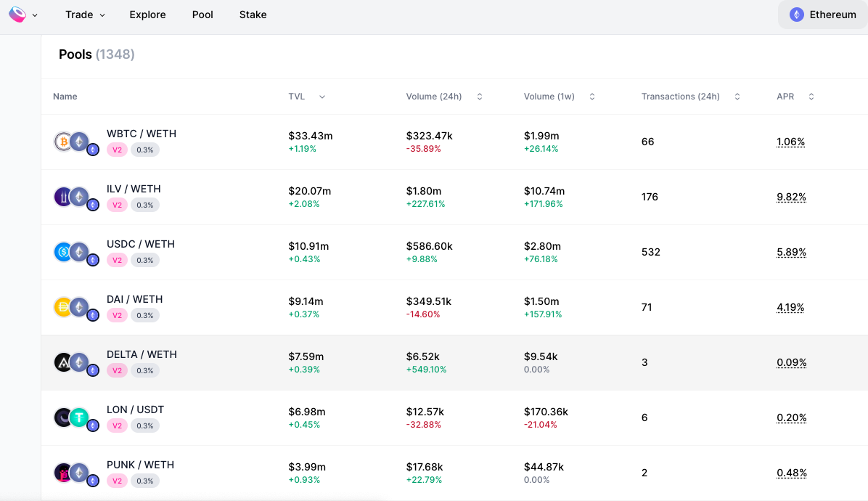This screenshot has height=501, width=868.
Task: Click the 9.82% APR value for ILV / WETH
Action: [791, 197]
